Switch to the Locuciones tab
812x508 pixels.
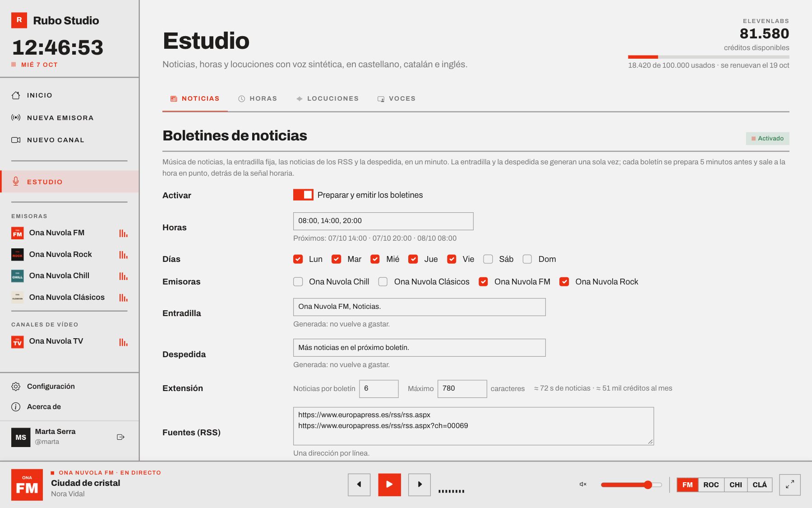coord(327,99)
